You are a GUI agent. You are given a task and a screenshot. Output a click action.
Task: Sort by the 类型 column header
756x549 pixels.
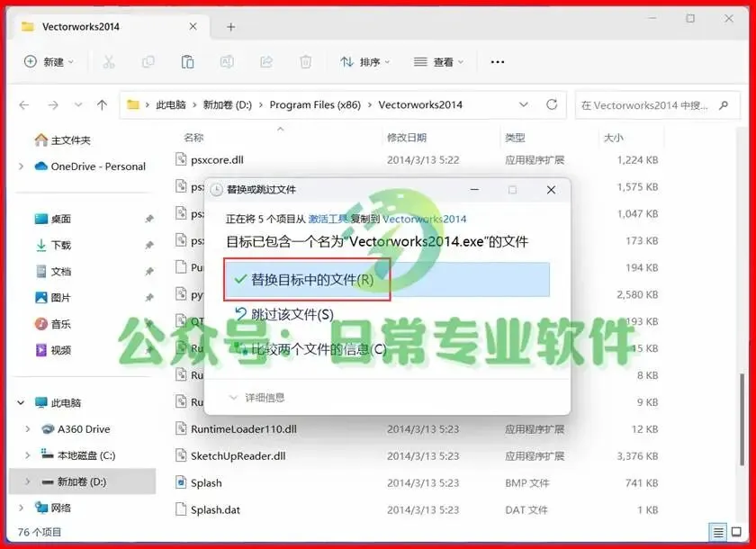[515, 138]
